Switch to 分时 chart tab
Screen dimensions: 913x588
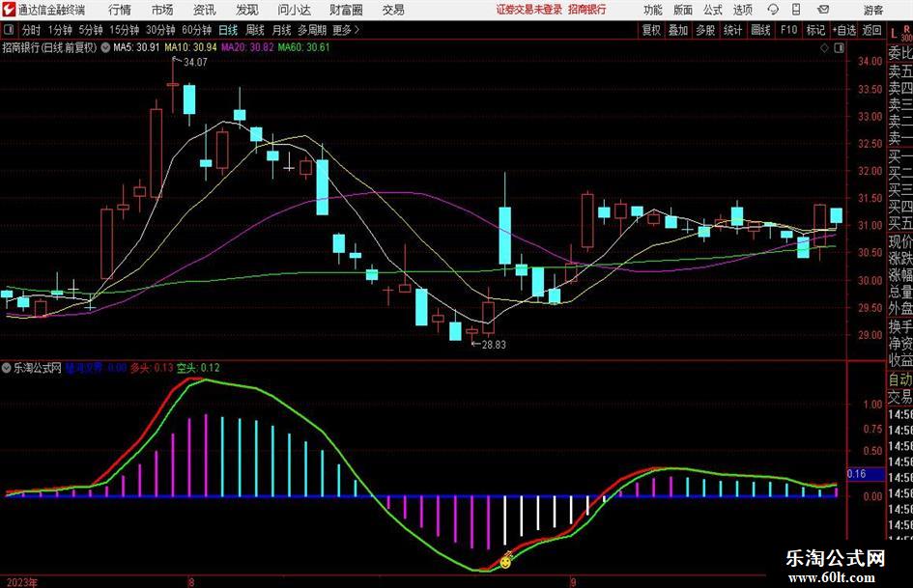[32, 30]
